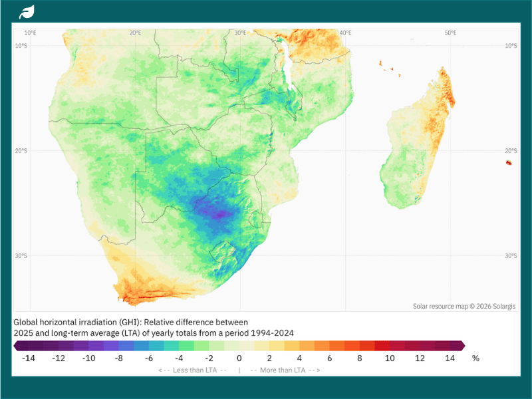Screen dimensions: 532x399
Task: Click the GHI map title text
Action: 154,327
